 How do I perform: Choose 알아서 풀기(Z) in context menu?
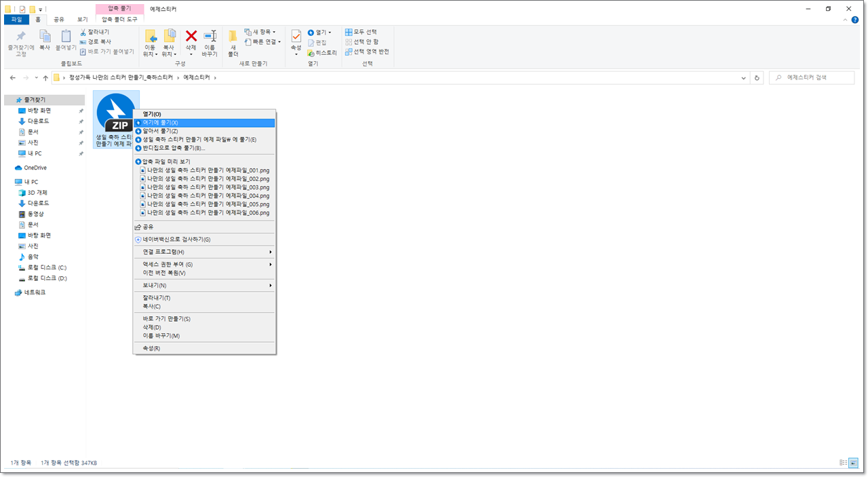pyautogui.click(x=204, y=131)
